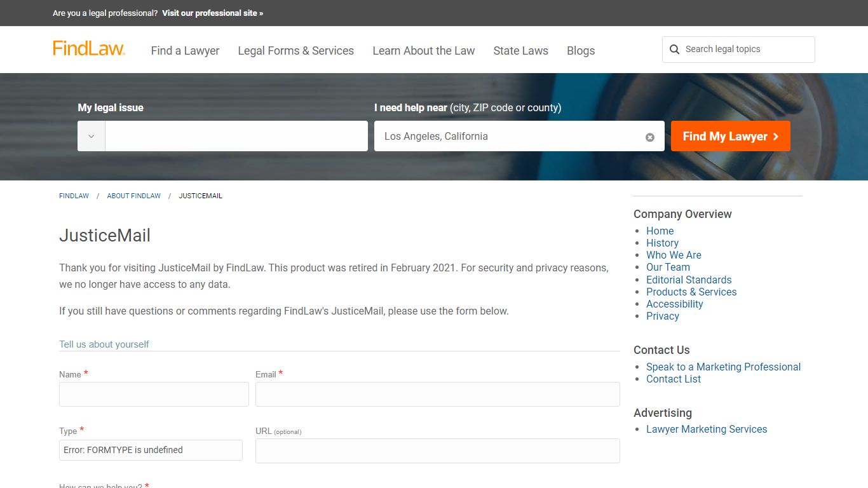
Task: Click the URL optional input field
Action: pyautogui.click(x=438, y=451)
